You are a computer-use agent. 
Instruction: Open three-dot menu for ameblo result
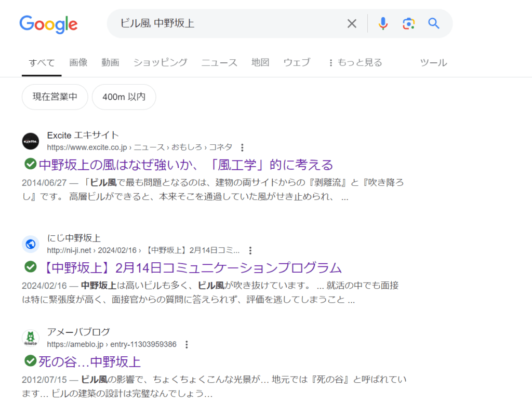click(187, 344)
